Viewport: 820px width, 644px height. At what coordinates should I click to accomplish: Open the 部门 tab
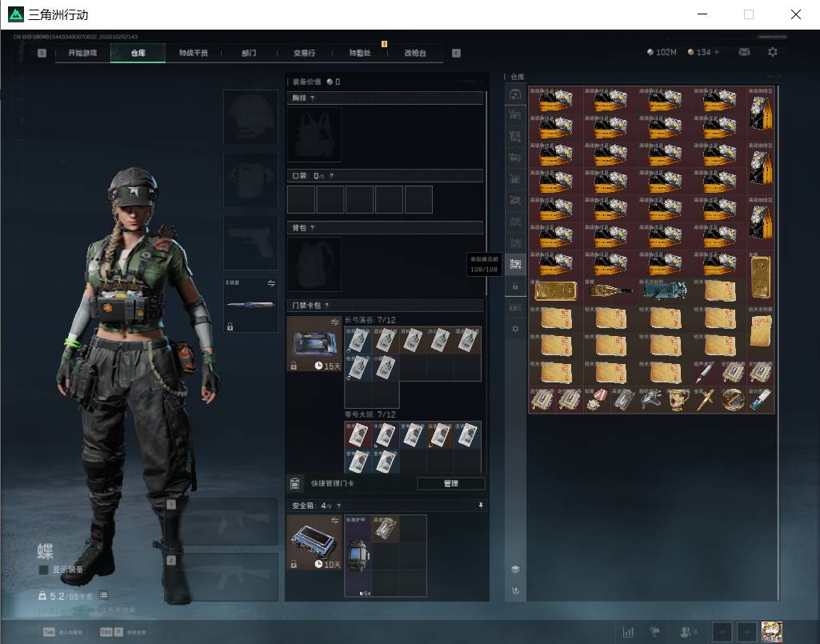point(249,53)
